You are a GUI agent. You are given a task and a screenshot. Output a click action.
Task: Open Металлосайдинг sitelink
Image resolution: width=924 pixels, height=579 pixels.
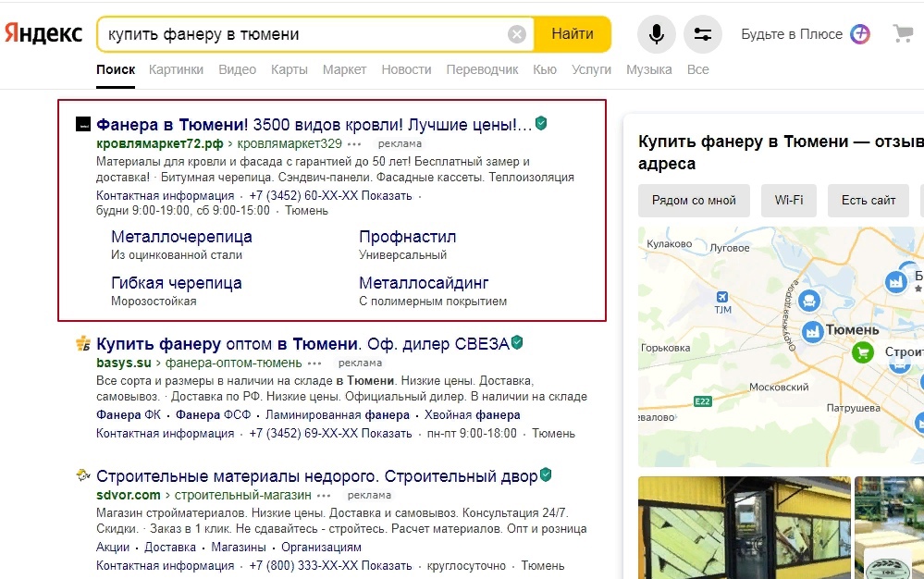[x=424, y=283]
